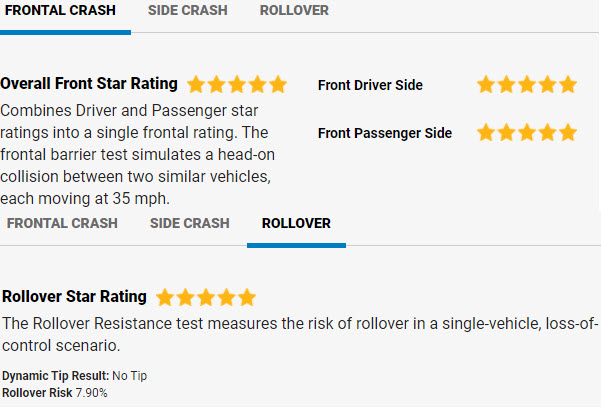Switch to the inactive FRONTAL CRASH tab
Image resolution: width=601 pixels, height=408 pixels.
click(62, 223)
